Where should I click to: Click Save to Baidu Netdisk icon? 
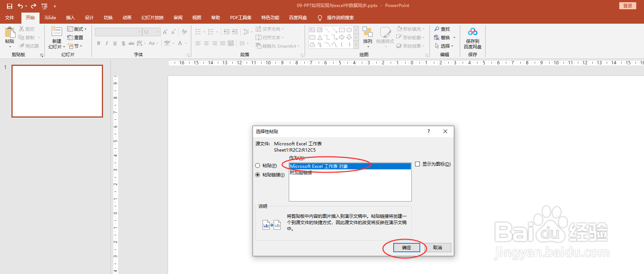coord(473,32)
